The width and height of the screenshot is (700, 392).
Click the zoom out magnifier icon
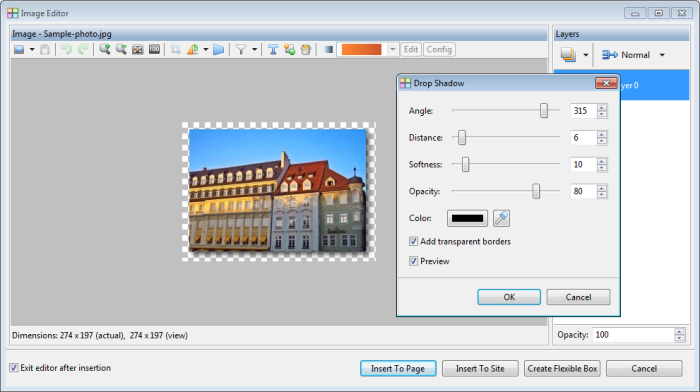[x=121, y=50]
